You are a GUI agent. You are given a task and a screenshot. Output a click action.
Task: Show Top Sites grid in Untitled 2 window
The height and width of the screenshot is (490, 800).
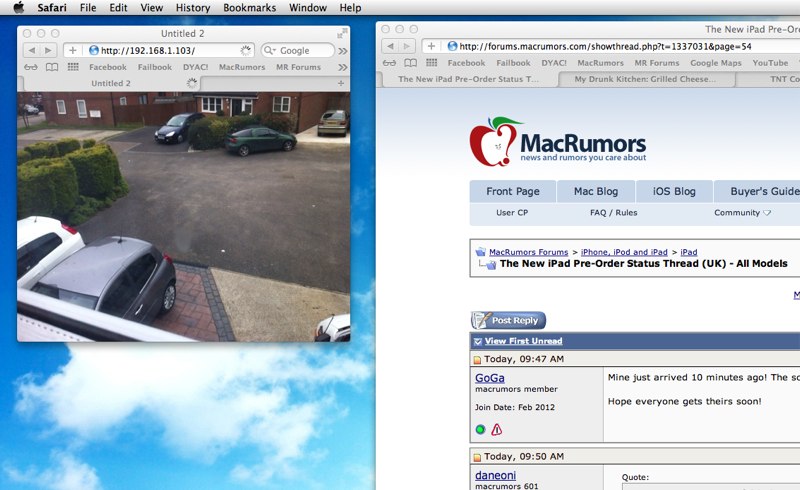[x=73, y=67]
